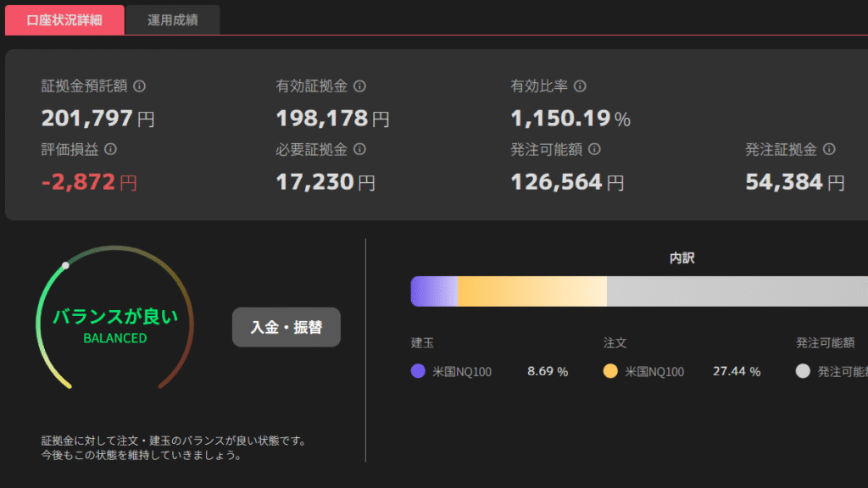Click 米国NQ100 under 注文
This screenshot has width=868, height=488.
coord(654,372)
